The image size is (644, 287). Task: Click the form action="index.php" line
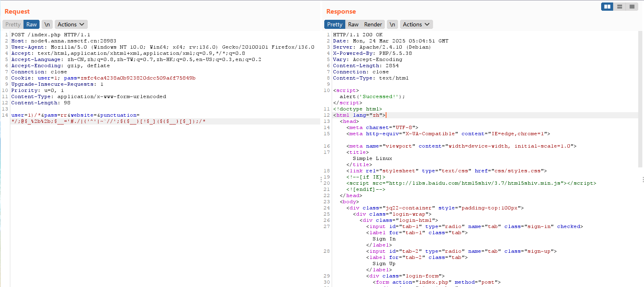pos(437,282)
